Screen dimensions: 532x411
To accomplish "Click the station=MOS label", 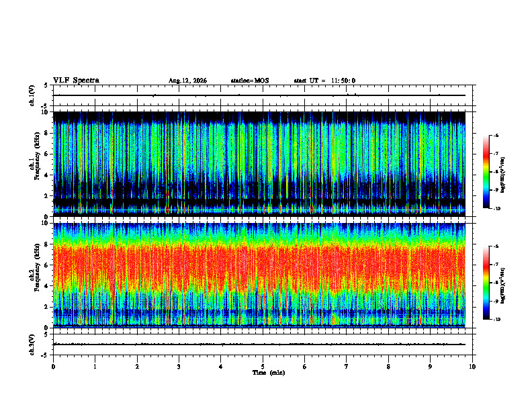I will click(250, 81).
